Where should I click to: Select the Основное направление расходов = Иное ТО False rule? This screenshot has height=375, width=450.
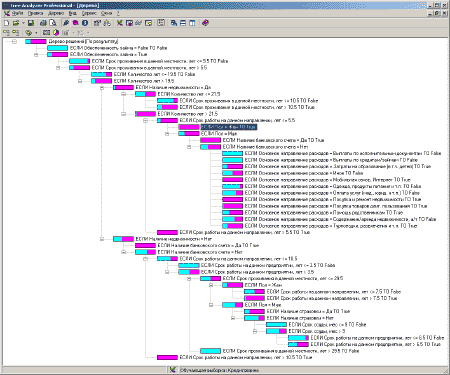tap(304, 173)
